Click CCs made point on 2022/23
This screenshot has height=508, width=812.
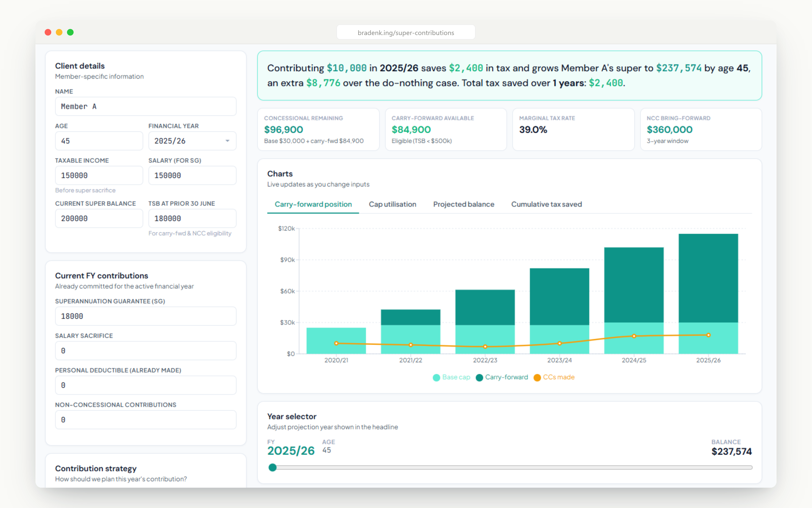(x=485, y=346)
